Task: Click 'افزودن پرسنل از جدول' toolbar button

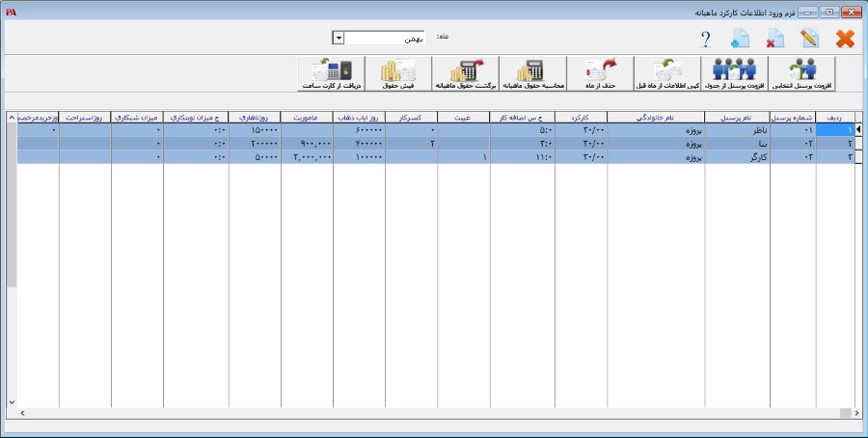Action: (x=734, y=73)
